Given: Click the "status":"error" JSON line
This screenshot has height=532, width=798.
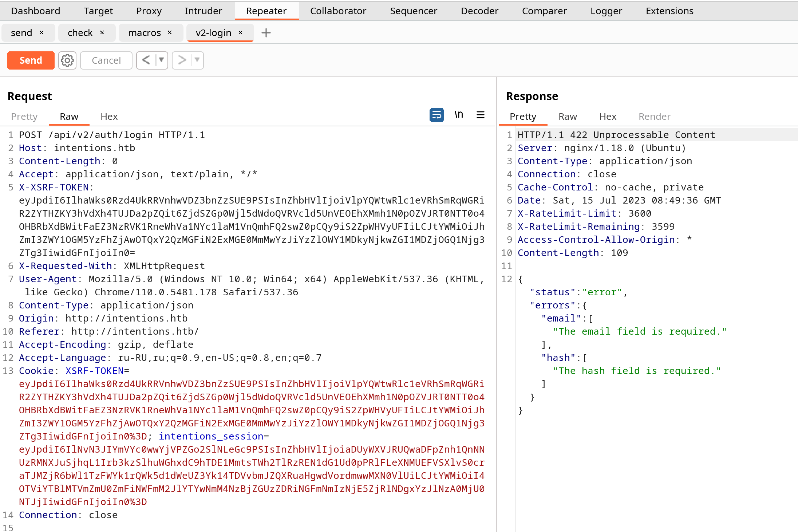Looking at the screenshot, I should pyautogui.click(x=579, y=292).
